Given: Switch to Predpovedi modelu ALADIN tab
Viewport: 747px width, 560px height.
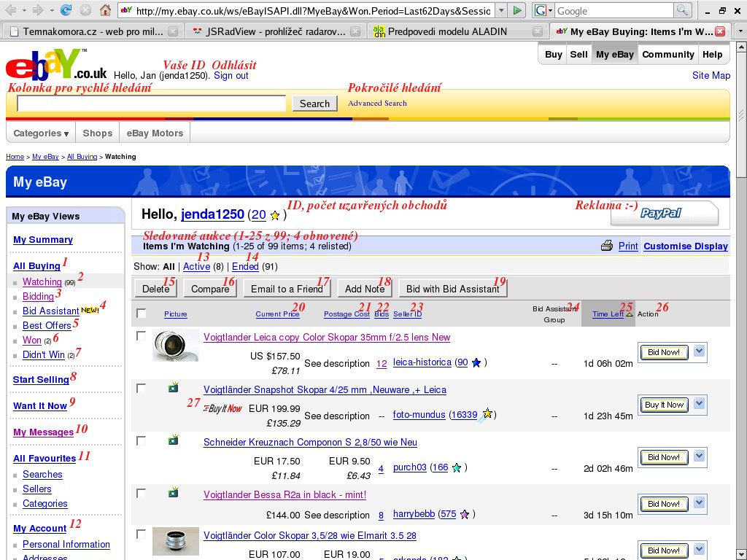Looking at the screenshot, I should [457, 31].
